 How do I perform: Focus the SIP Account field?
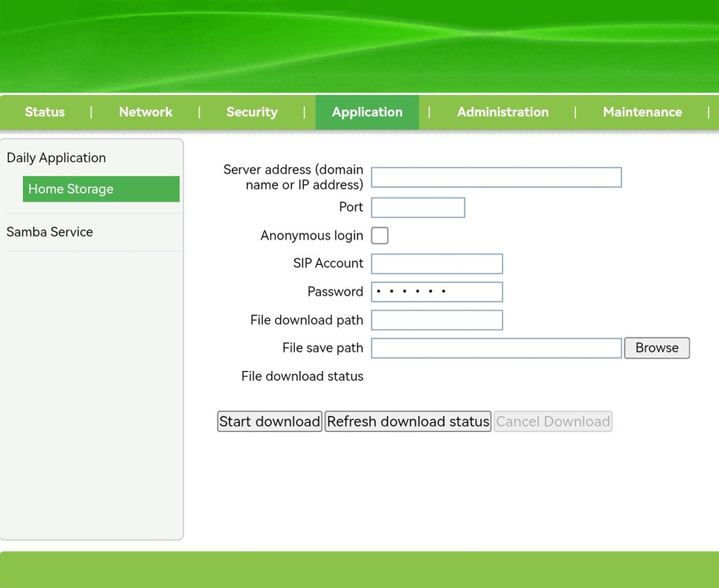(437, 263)
